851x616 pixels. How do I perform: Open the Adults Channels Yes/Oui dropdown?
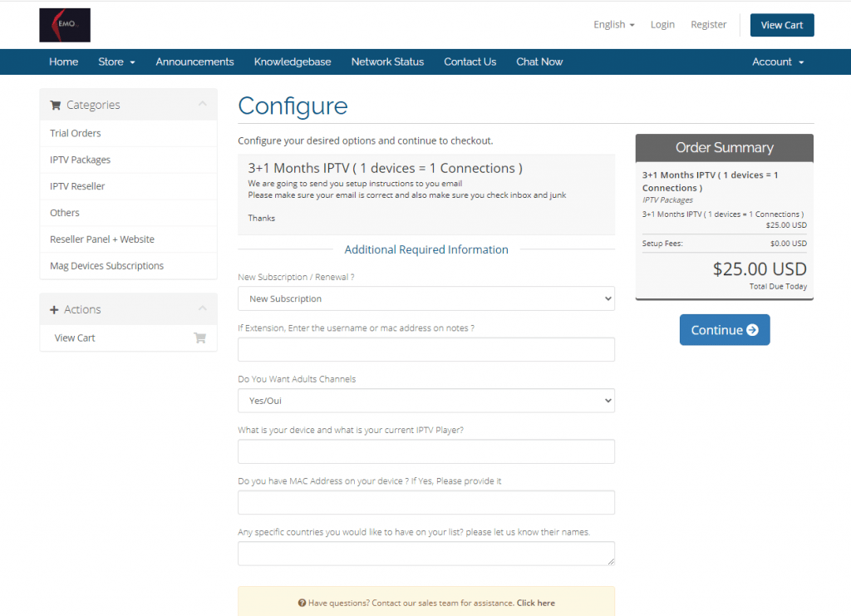(x=426, y=401)
